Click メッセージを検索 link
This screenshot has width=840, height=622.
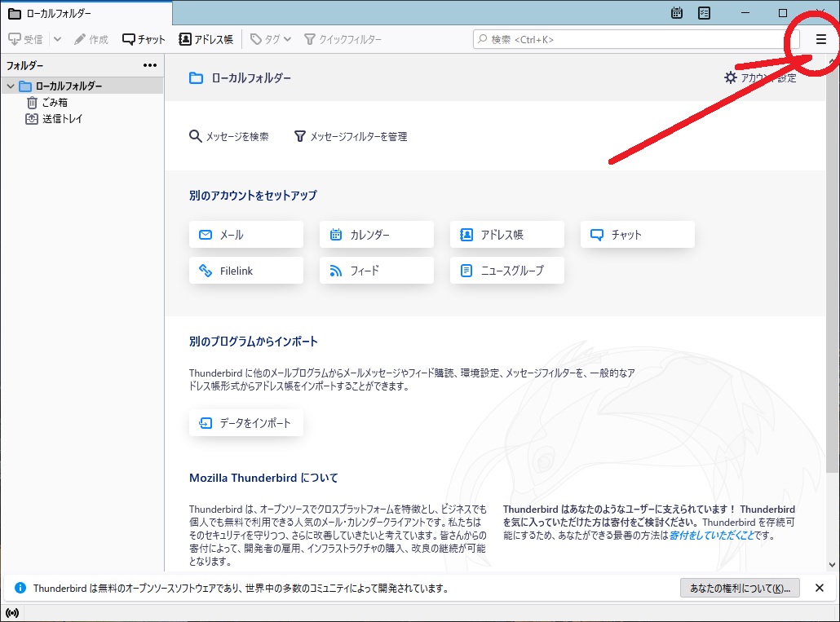229,136
